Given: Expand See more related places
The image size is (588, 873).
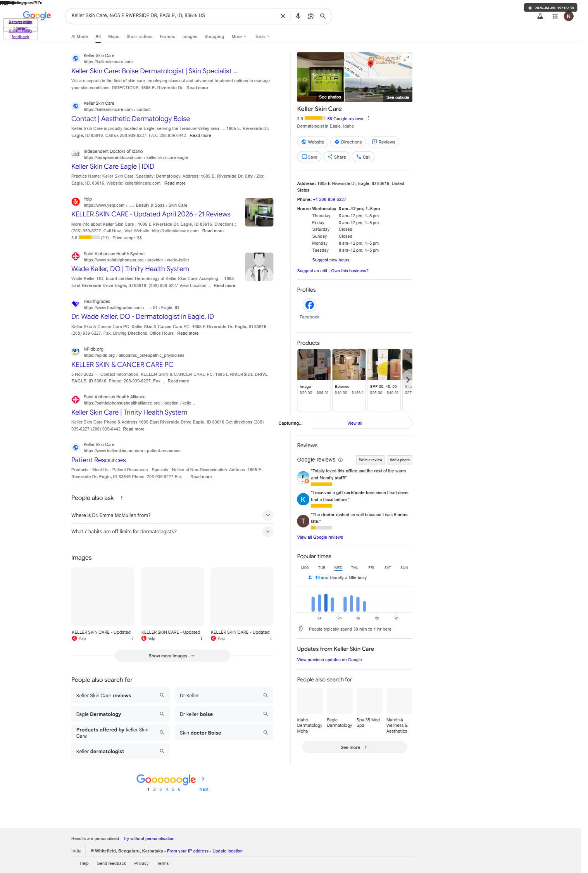Looking at the screenshot, I should click(x=354, y=747).
